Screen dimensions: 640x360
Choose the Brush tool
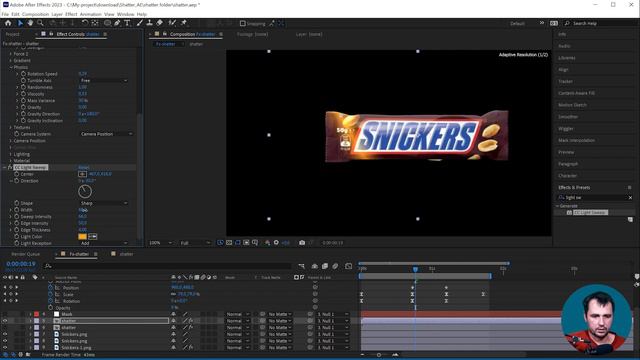pyautogui.click(x=140, y=23)
